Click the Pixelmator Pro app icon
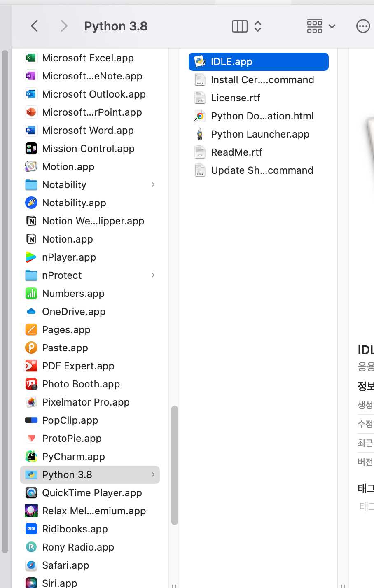The width and height of the screenshot is (374, 588). pyautogui.click(x=31, y=402)
